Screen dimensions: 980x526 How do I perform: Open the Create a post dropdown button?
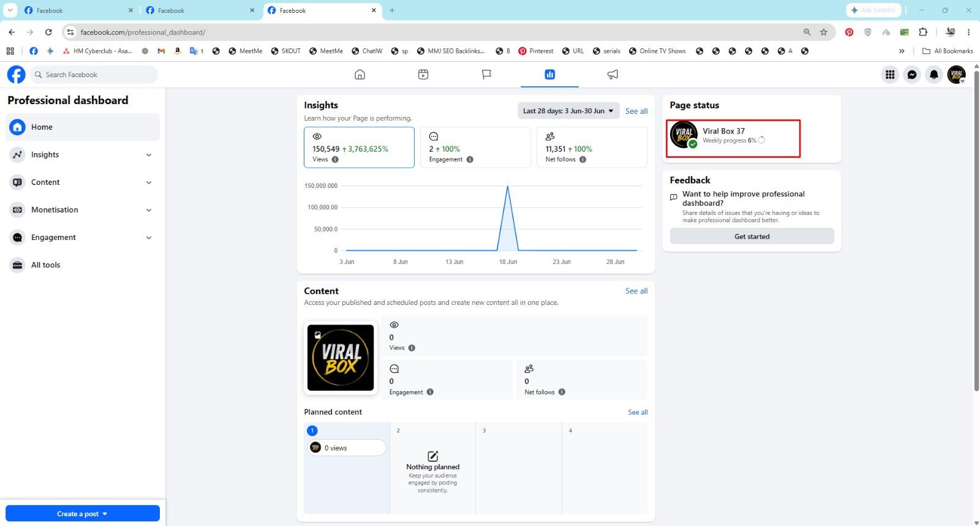(x=83, y=513)
